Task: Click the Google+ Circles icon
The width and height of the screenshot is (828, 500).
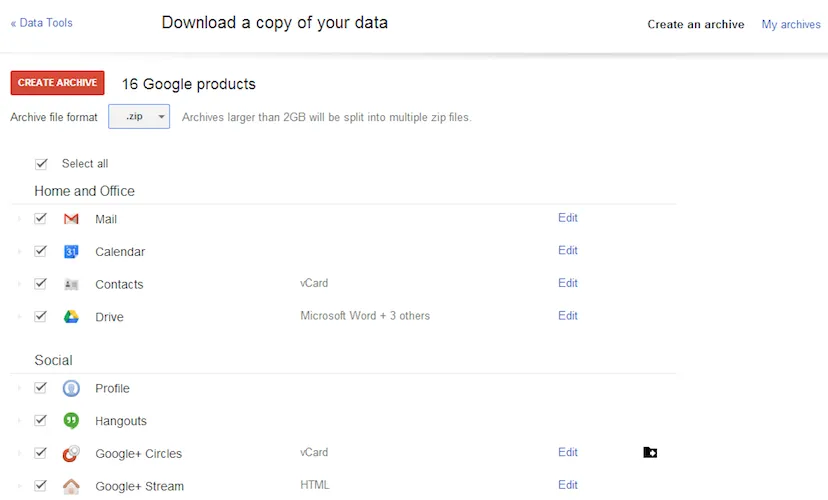Action: tap(71, 454)
